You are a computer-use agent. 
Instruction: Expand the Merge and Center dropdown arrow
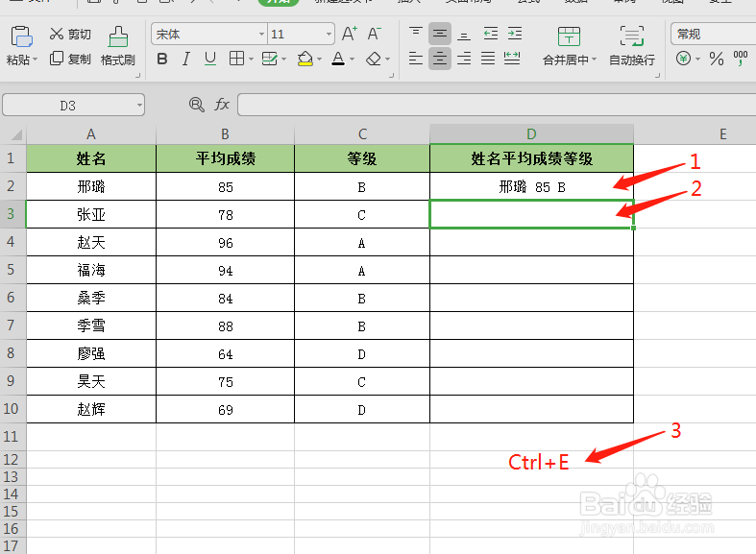pos(594,60)
